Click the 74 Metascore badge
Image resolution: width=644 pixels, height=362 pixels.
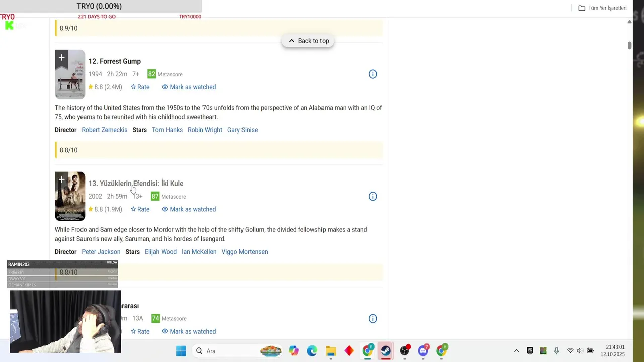click(155, 319)
